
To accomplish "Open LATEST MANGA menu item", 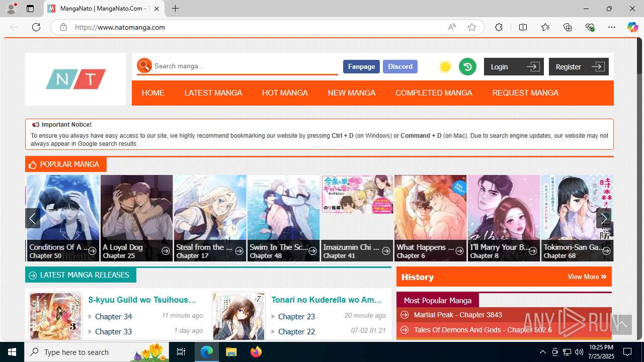I will 213,93.
